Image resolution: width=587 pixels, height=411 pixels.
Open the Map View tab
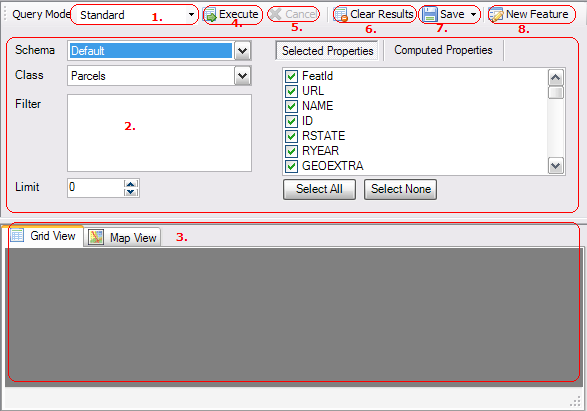point(122,237)
